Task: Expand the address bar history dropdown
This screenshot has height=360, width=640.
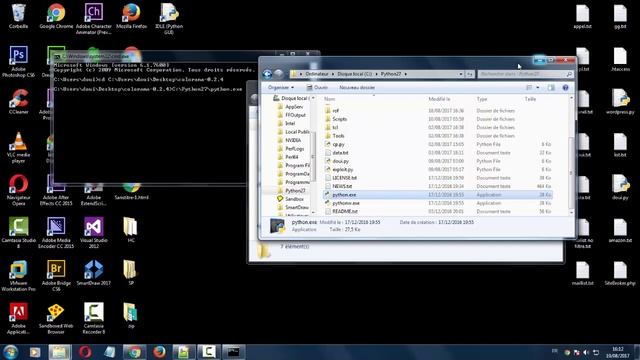Action: (460, 74)
